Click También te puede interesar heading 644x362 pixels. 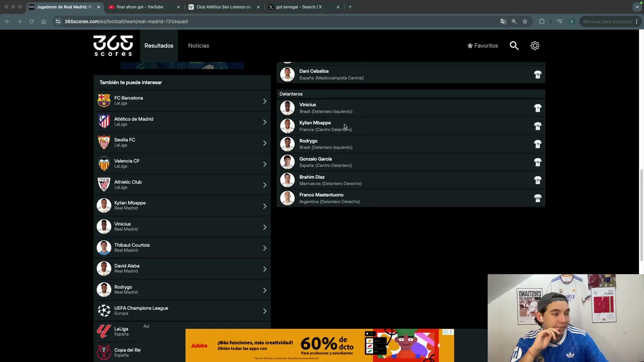pyautogui.click(x=131, y=82)
